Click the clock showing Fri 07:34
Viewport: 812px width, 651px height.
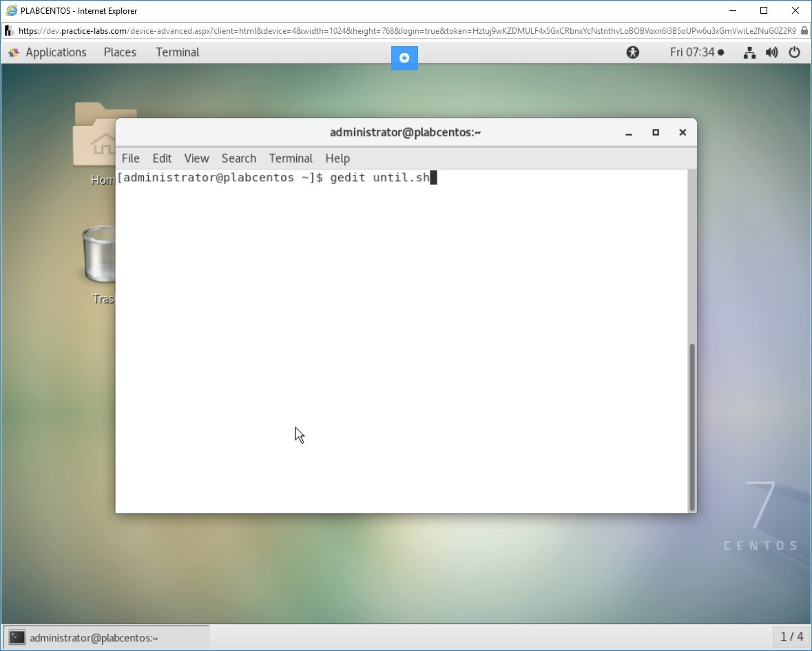(x=696, y=52)
